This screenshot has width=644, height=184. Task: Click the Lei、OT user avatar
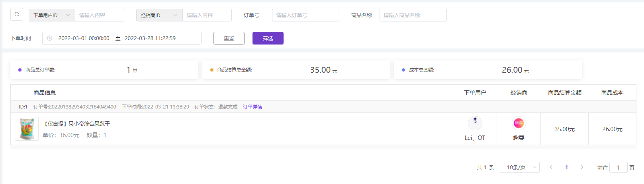tap(475, 123)
